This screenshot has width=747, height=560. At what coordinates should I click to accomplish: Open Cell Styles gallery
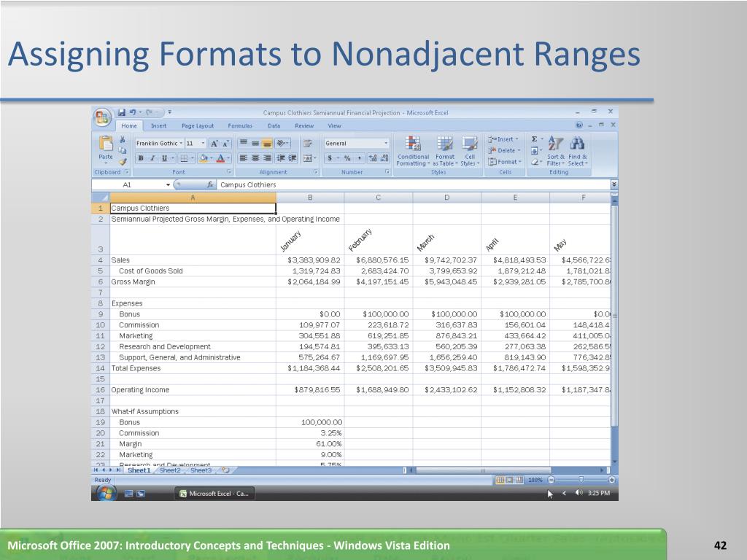[x=470, y=151]
